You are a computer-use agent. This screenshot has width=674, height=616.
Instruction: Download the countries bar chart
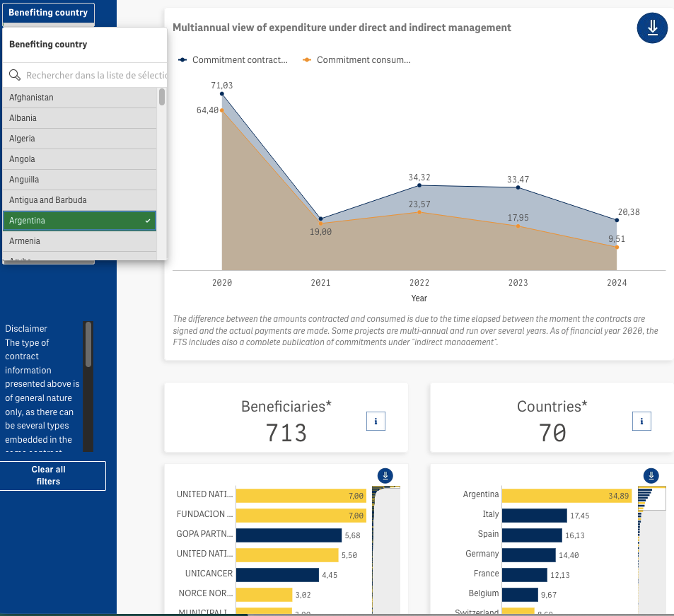[651, 475]
